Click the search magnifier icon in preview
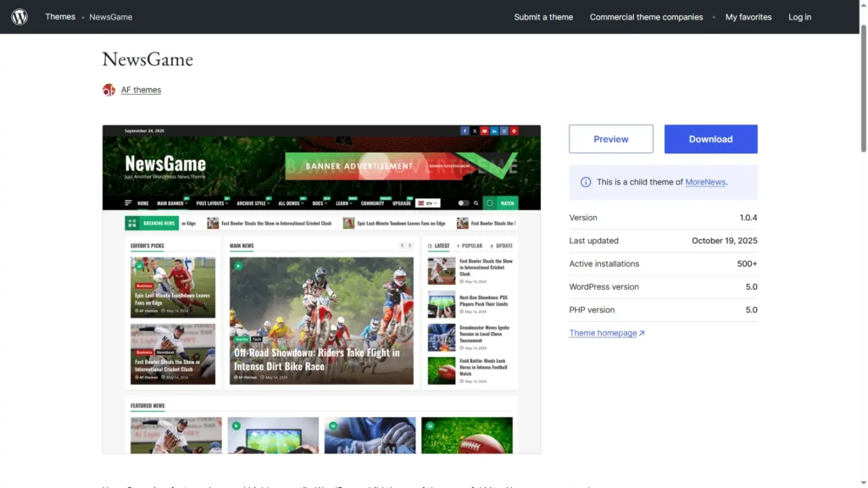This screenshot has width=868, height=488. [x=476, y=203]
